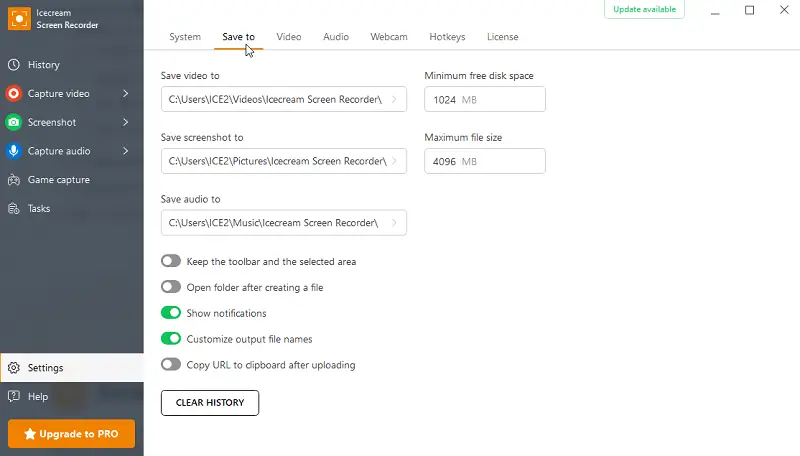Viewport: 800px width, 456px height.
Task: Click the Save screenshot to path field
Action: pos(284,161)
